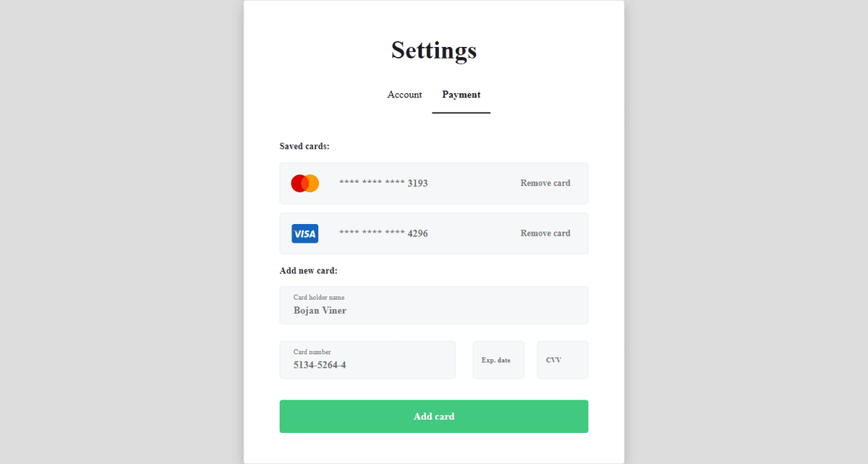The height and width of the screenshot is (464, 868).
Task: Click the masked number of the Visa card
Action: [x=383, y=233]
